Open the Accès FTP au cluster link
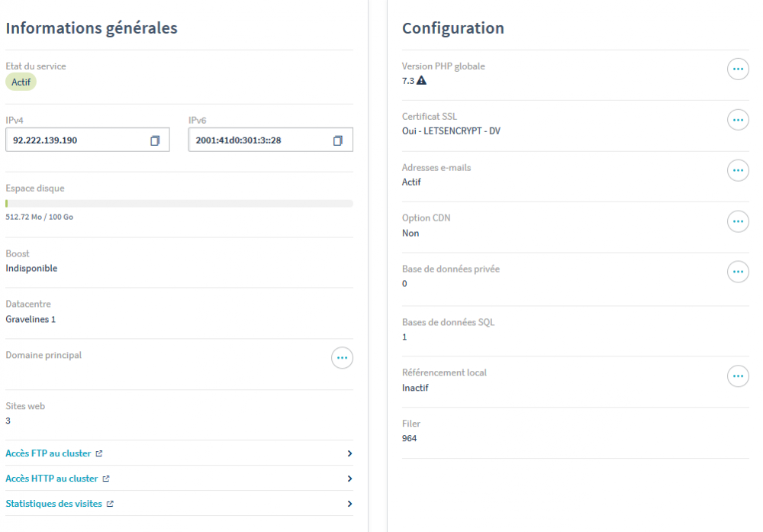Viewport: 763px width, 532px height. pos(48,453)
